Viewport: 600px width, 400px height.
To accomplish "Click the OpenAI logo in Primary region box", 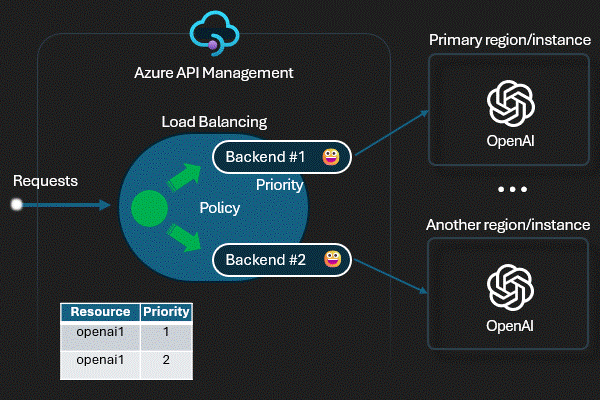I will click(510, 103).
